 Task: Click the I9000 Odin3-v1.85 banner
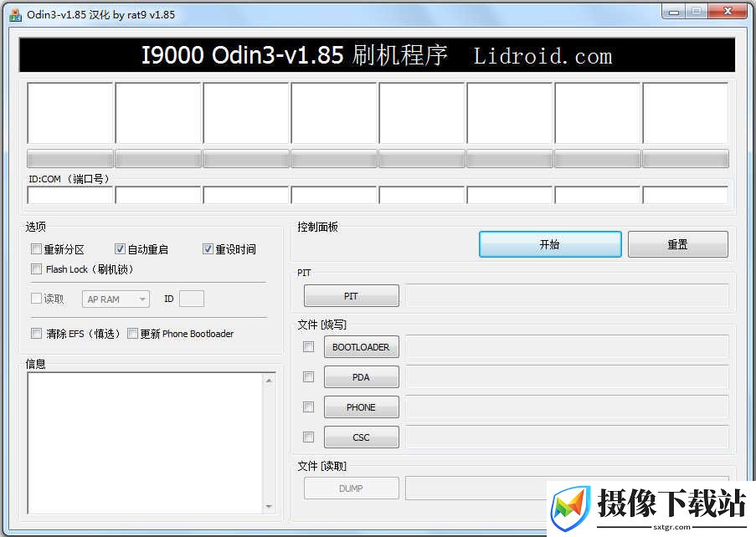pos(377,55)
